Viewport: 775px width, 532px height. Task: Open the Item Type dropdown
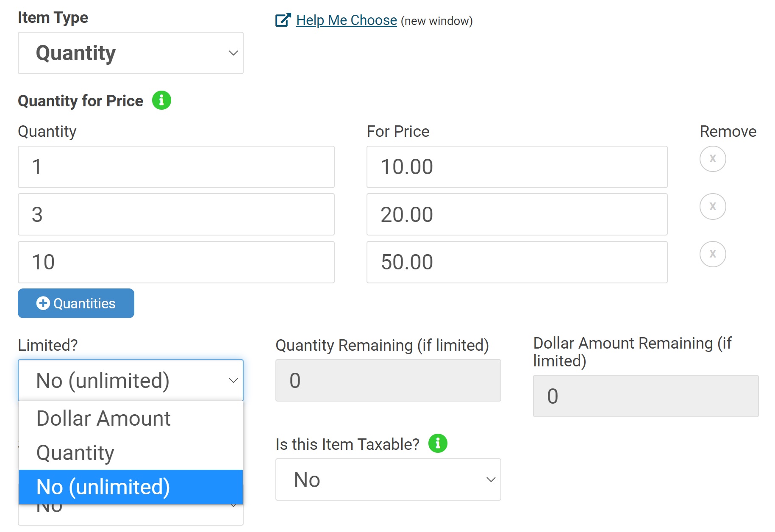[x=131, y=53]
